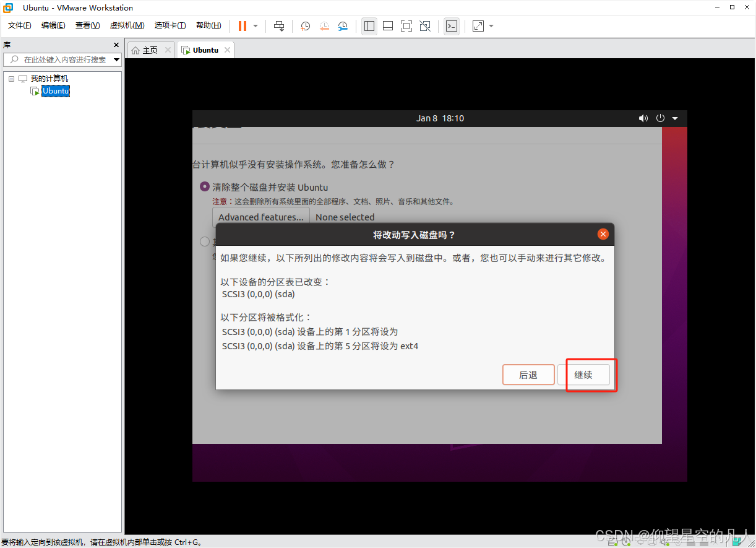Pause the virtual machine with the orange button

[242, 26]
